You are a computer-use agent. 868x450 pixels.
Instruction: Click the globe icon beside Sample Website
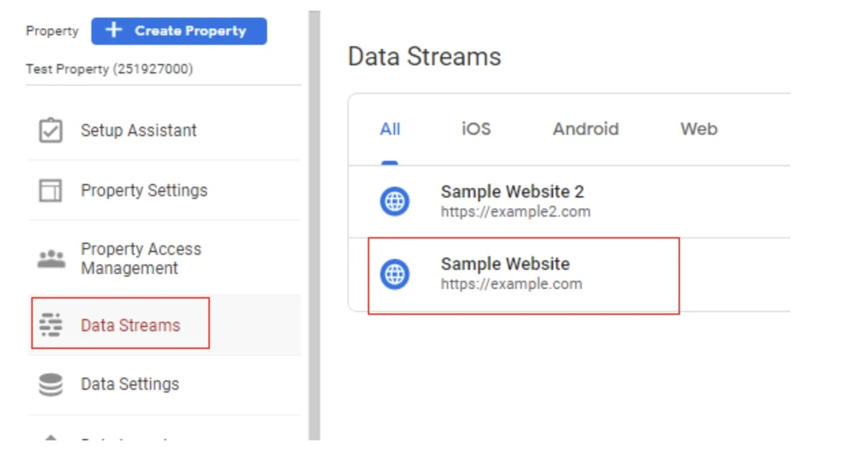point(394,273)
